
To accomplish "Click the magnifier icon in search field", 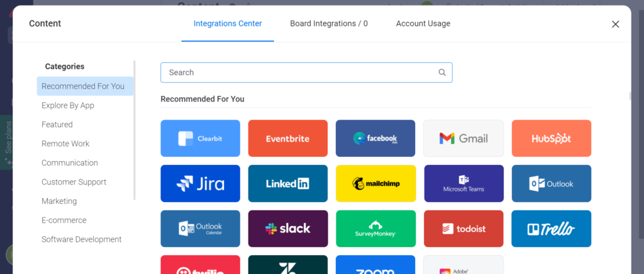I will pyautogui.click(x=442, y=72).
